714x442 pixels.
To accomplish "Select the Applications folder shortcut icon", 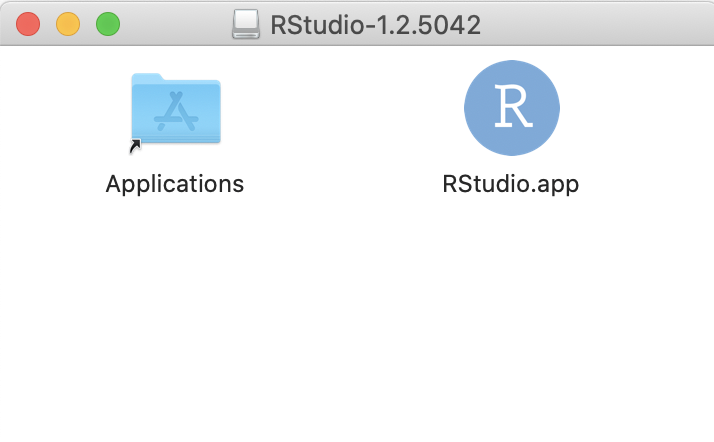I will click(x=176, y=109).
